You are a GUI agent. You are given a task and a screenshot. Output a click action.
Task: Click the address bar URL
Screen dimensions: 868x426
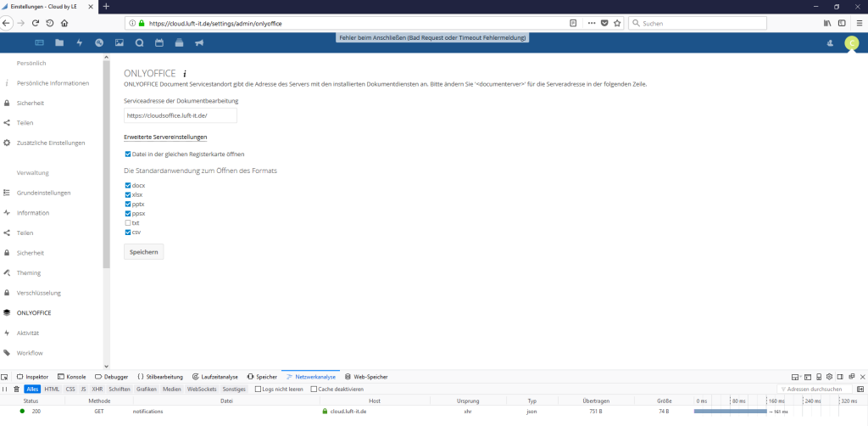[x=215, y=24]
